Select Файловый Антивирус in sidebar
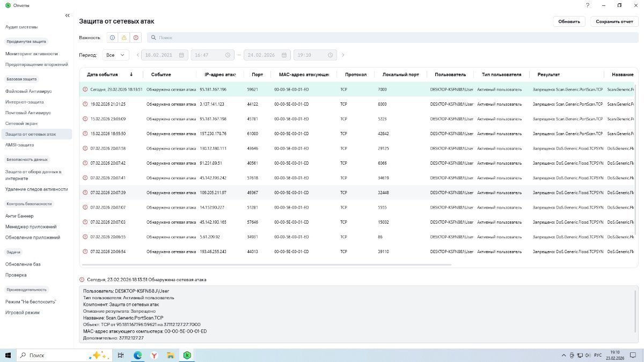 27,91
